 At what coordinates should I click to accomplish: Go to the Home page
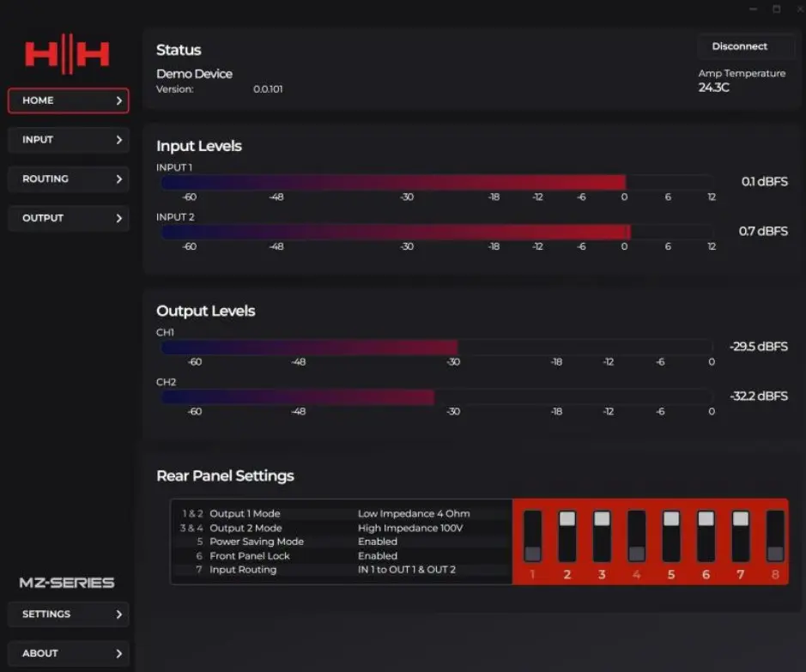click(68, 100)
